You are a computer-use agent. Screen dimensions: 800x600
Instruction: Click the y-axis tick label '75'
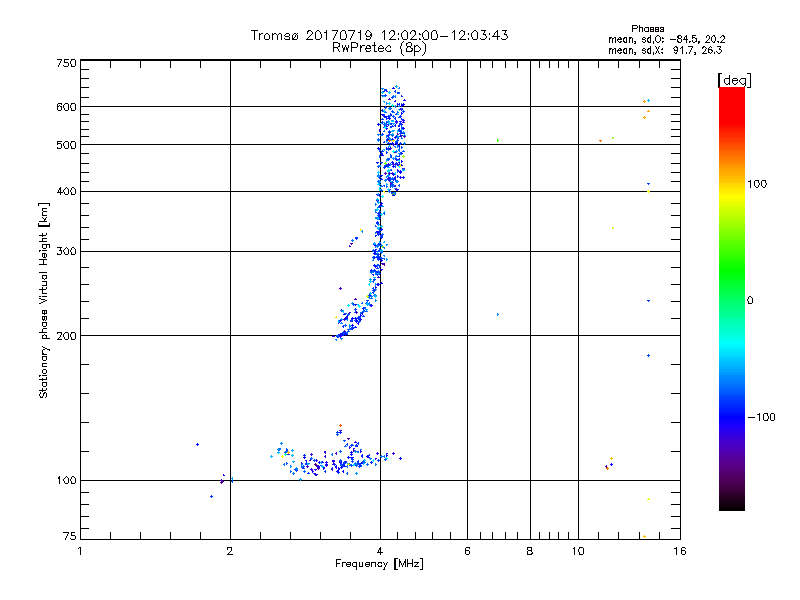coord(70,536)
